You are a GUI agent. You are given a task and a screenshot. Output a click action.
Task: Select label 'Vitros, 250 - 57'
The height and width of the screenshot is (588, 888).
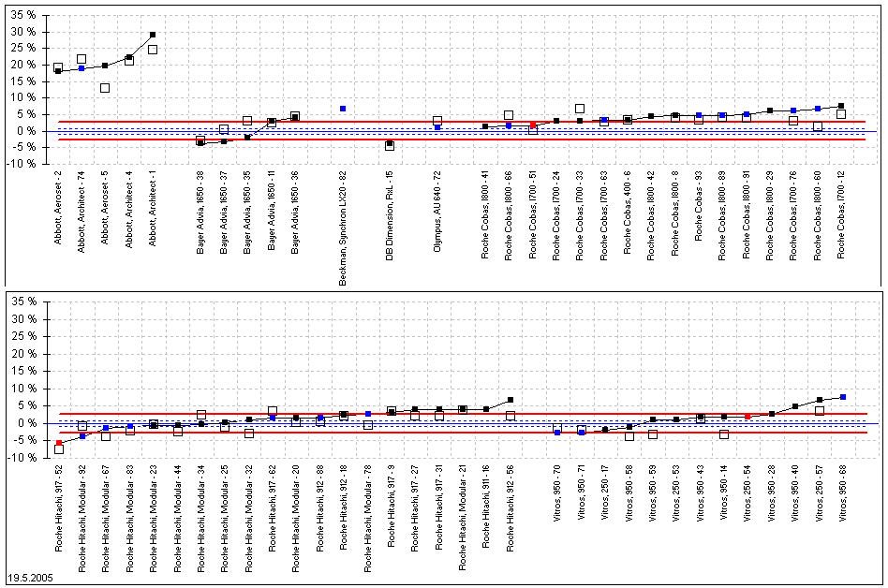(x=819, y=495)
